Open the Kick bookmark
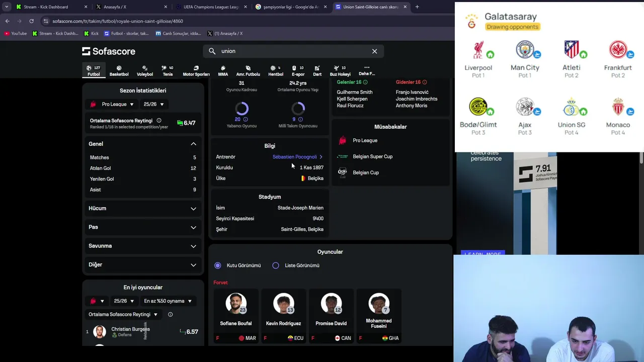Image resolution: width=644 pixels, height=362 pixels. click(91, 33)
